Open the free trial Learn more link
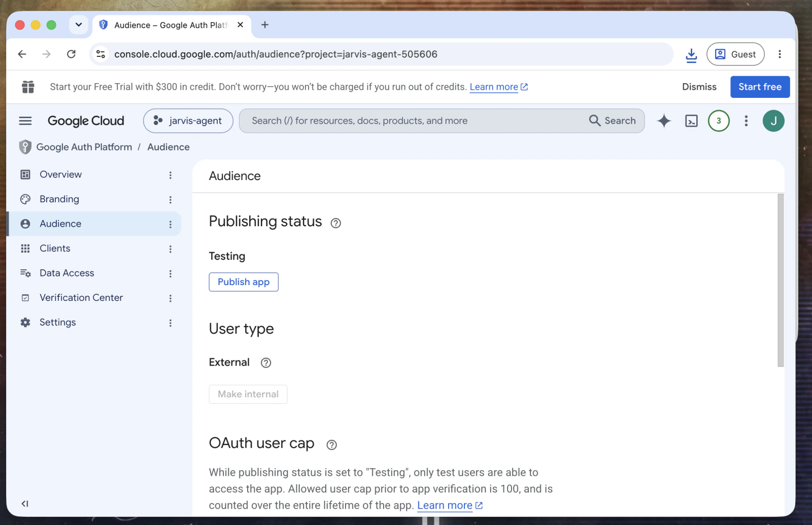 coord(499,87)
